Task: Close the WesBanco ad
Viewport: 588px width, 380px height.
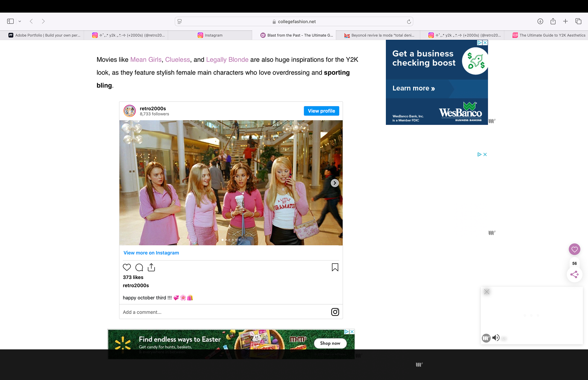Action: [x=485, y=43]
